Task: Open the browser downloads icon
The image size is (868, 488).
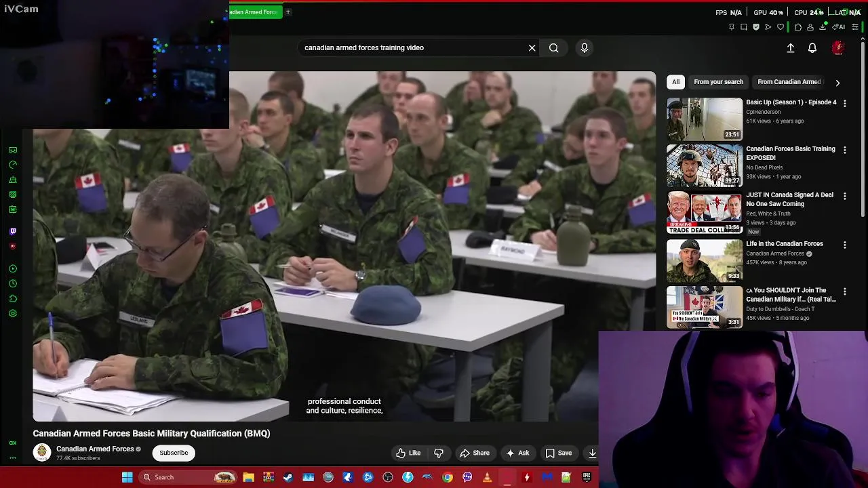Action: click(823, 27)
